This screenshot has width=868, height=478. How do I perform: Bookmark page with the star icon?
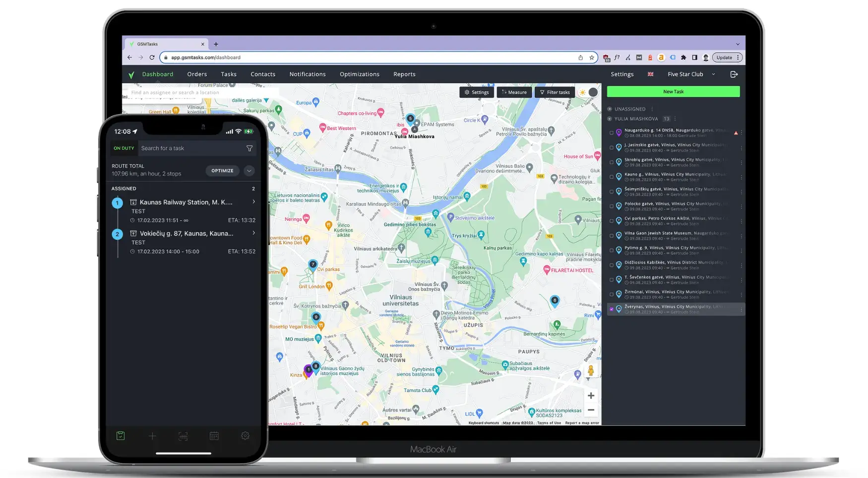pyautogui.click(x=592, y=58)
